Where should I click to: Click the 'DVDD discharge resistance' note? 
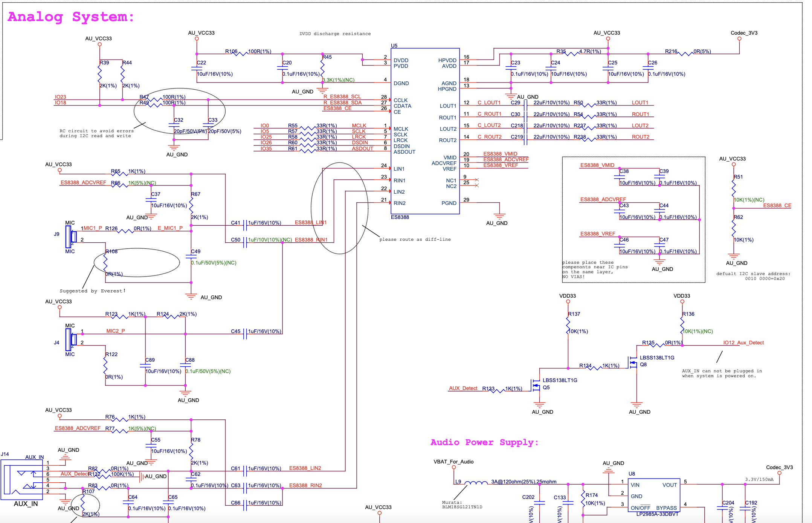click(x=335, y=34)
